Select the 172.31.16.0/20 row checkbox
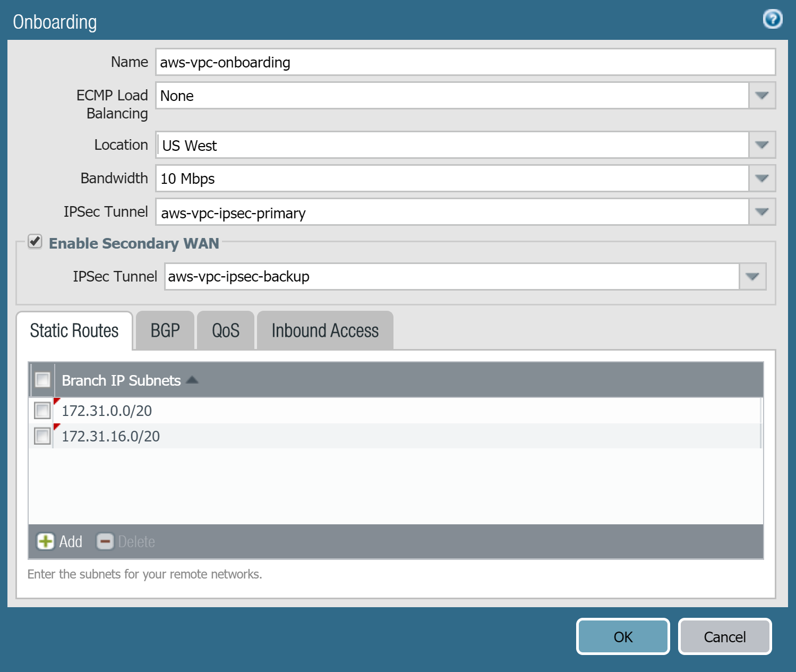Viewport: 796px width, 672px height. click(42, 436)
